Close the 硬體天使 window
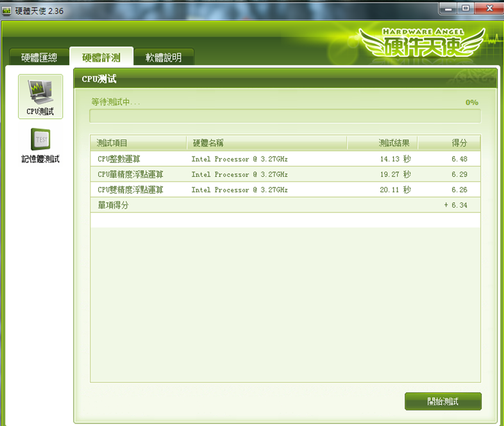The width and height of the screenshot is (504, 426). point(489,8)
